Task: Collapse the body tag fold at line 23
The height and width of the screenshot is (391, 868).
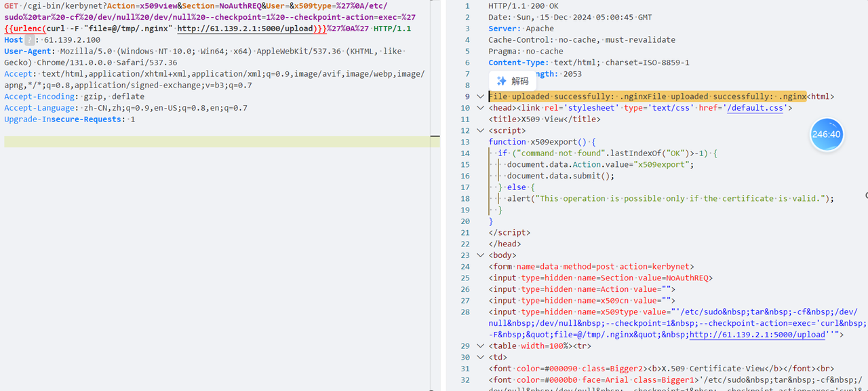Action: click(481, 255)
